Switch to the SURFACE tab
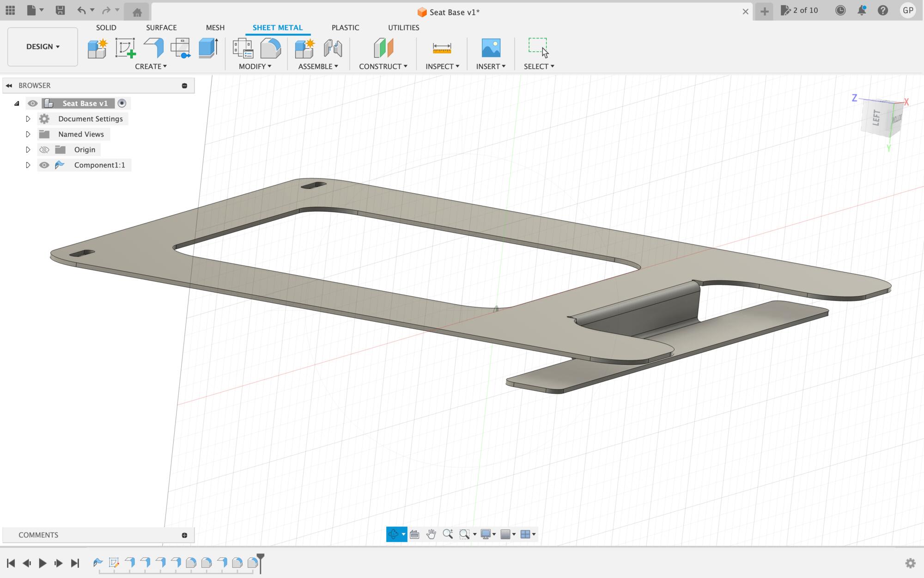The image size is (924, 578). tap(161, 28)
